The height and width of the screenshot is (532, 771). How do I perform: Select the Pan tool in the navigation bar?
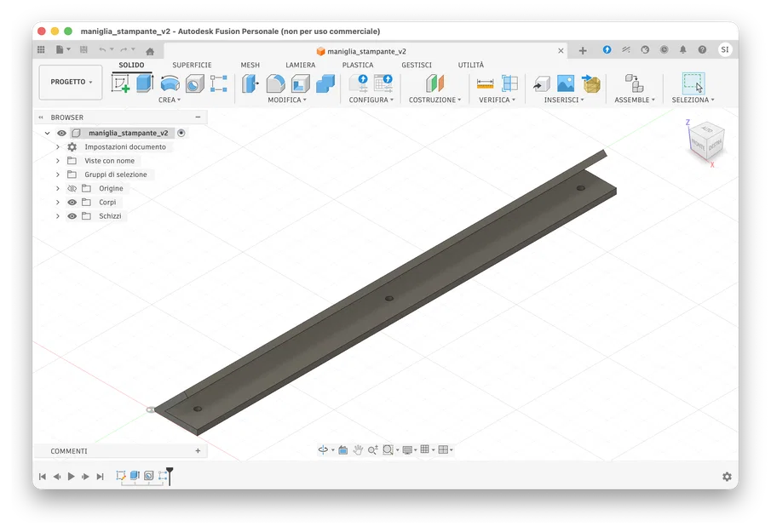(x=359, y=449)
